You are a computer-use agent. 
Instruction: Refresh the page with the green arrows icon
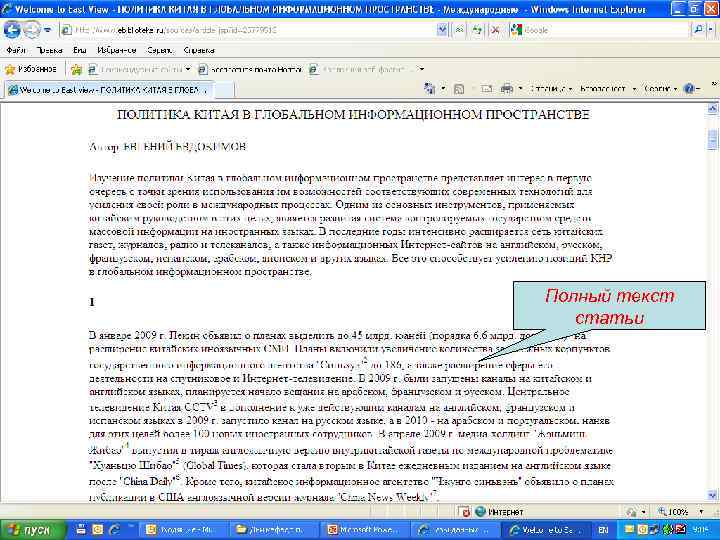point(477,30)
